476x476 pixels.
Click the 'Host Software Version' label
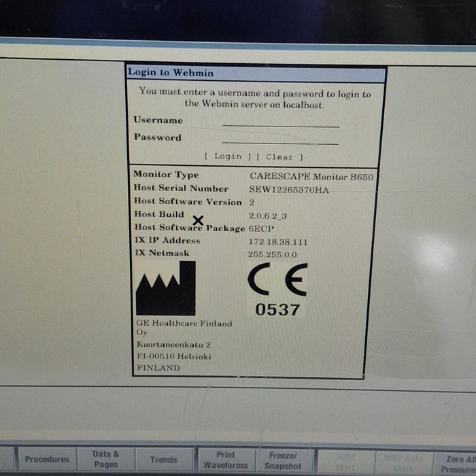coord(188,201)
